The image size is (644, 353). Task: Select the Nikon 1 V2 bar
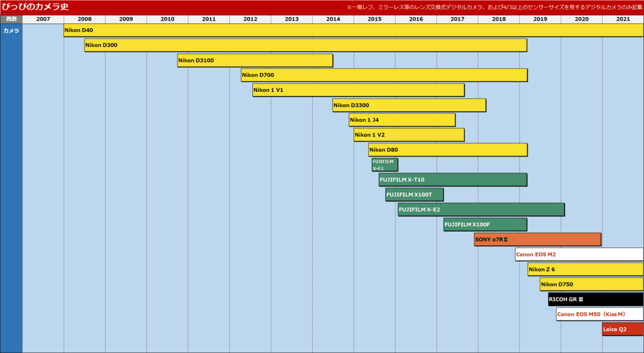[x=409, y=135]
